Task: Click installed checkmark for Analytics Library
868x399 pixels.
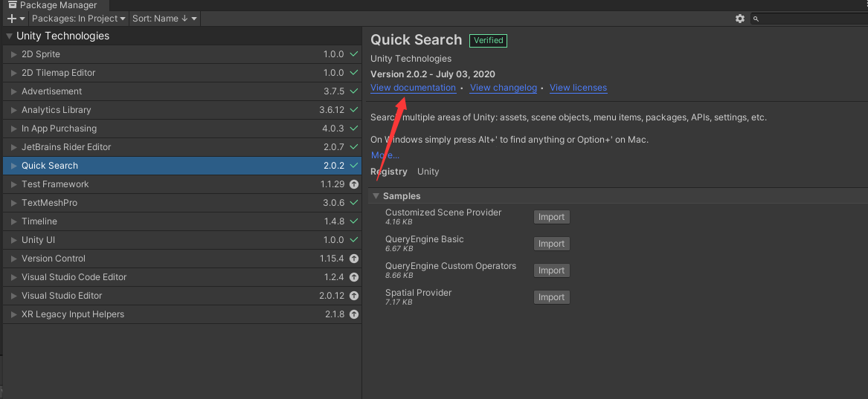Action: pos(354,110)
